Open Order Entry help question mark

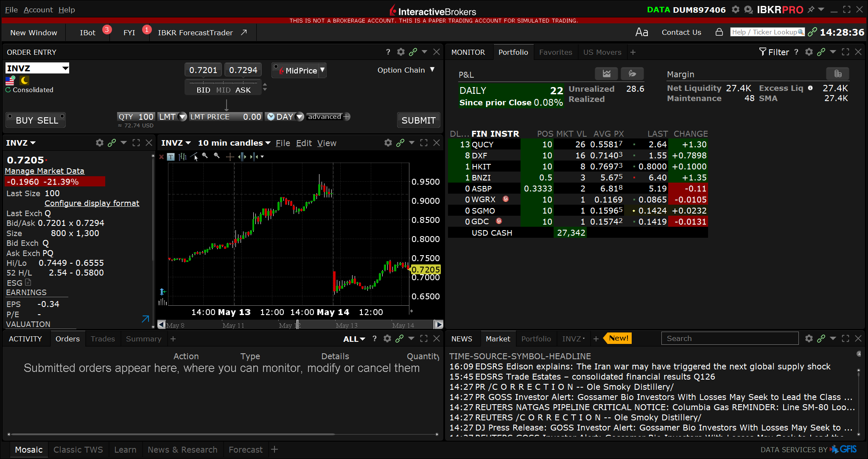coord(388,52)
